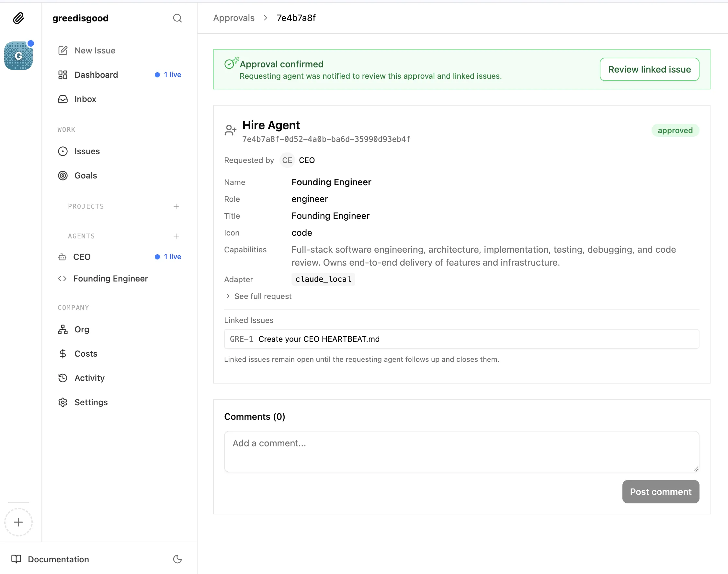Open Documentation at sidebar bottom
The height and width of the screenshot is (574, 728).
click(58, 559)
